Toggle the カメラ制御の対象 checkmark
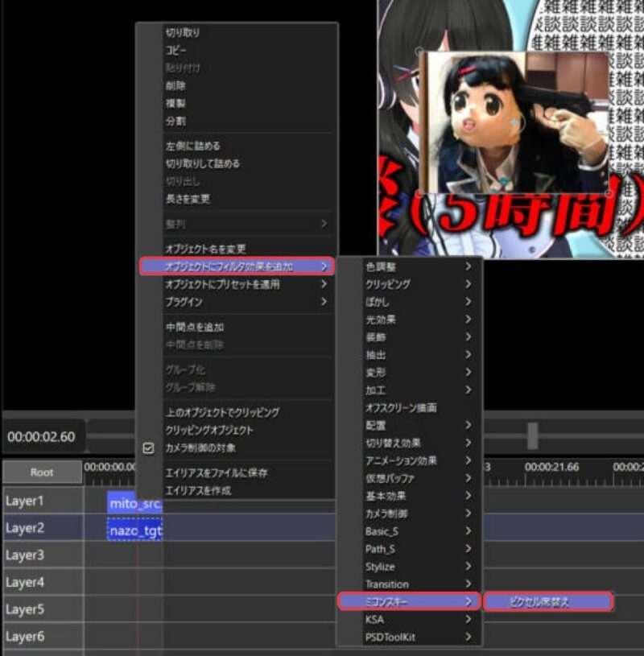 pyautogui.click(x=148, y=448)
